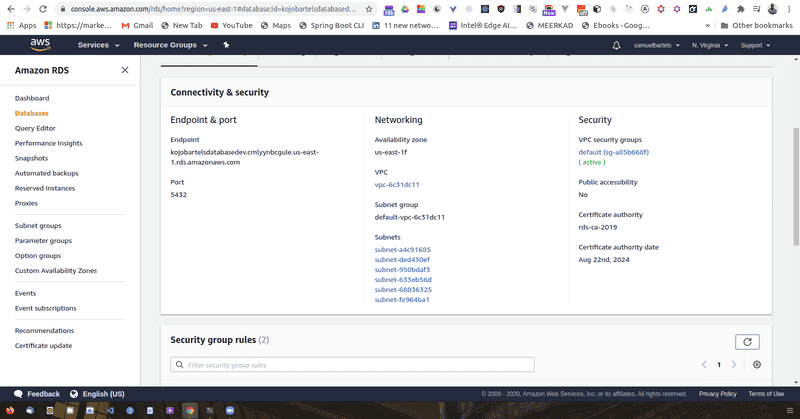Open Privacy Policy footer link
The height and width of the screenshot is (419, 800).
(718, 394)
